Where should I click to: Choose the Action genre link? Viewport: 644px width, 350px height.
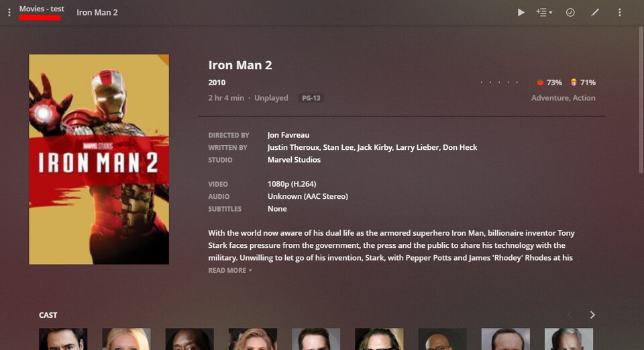[x=584, y=98]
